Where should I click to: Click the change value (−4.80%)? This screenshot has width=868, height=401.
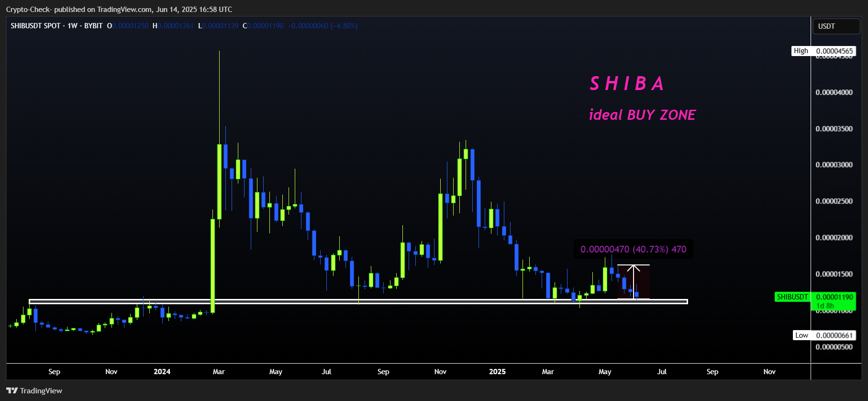[x=344, y=26]
